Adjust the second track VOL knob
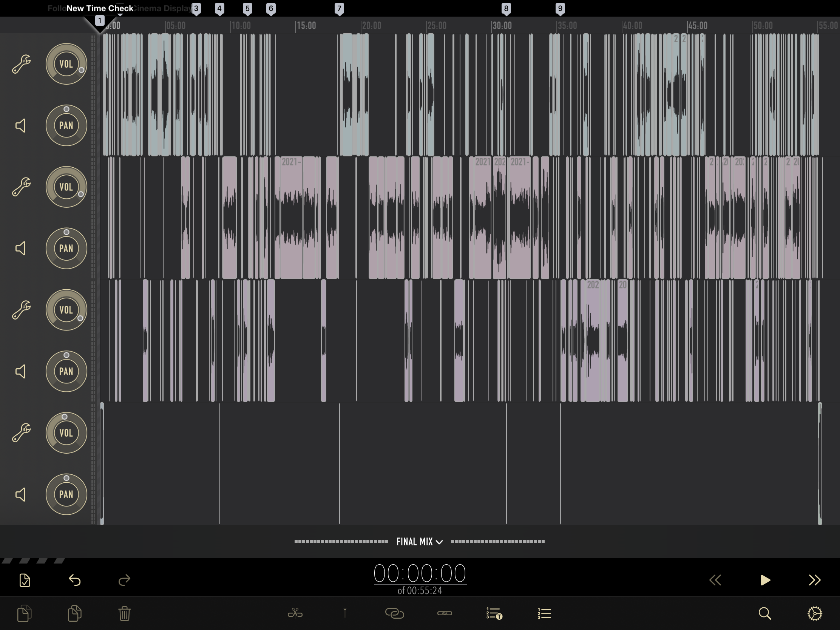The image size is (840, 630). (66, 187)
